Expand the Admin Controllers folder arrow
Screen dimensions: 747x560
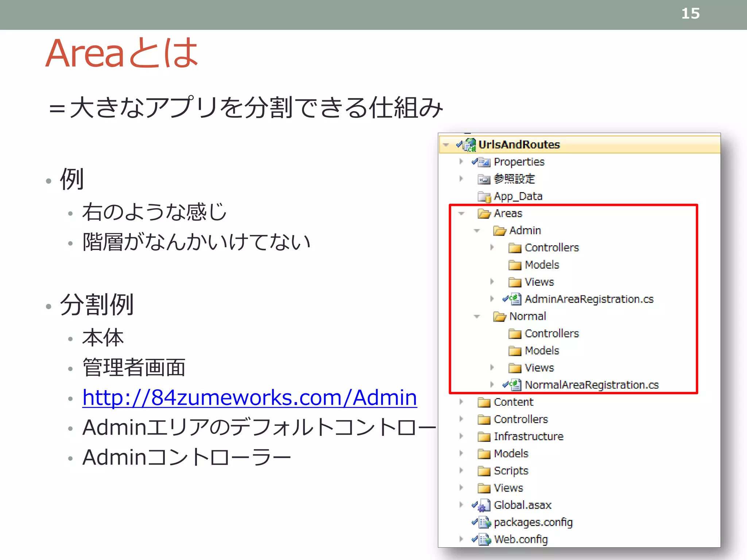(x=492, y=248)
